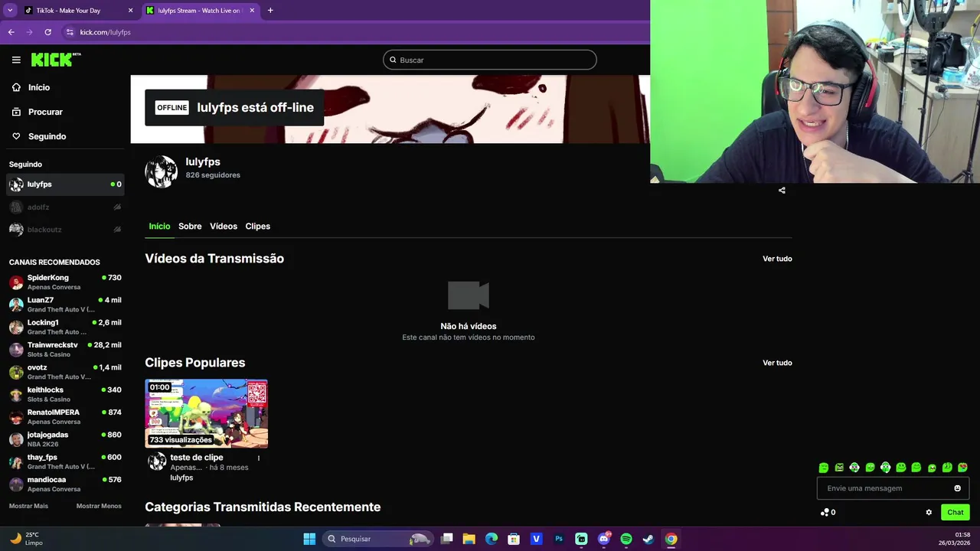Click the clip author's small avatar
Screen dimensions: 980x551
(x=157, y=461)
